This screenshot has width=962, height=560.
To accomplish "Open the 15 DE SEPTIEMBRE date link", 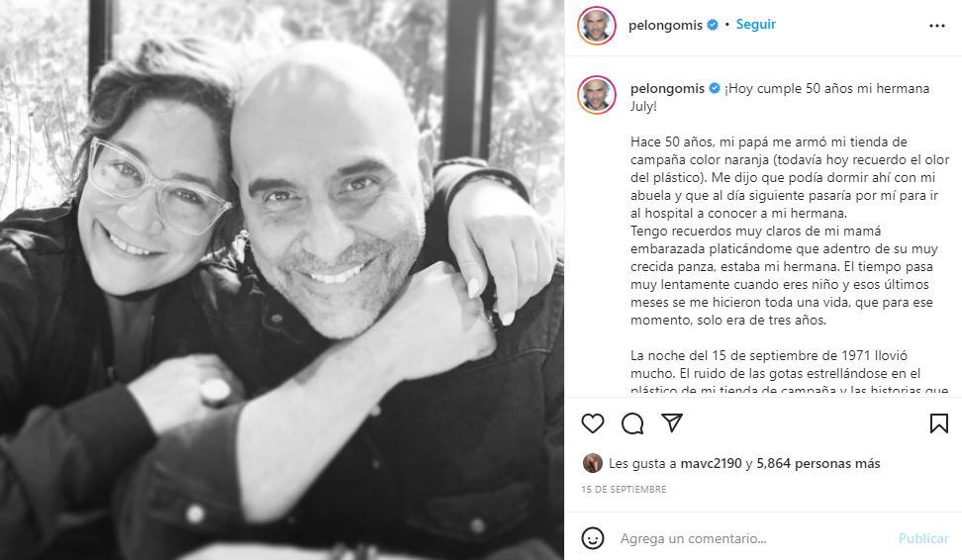I will point(624,490).
